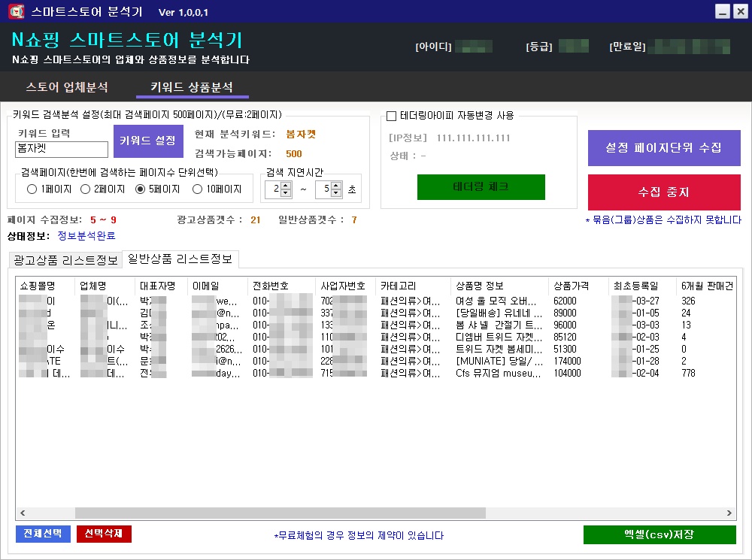Viewport: 752px width, 560px height.
Task: Sort by 상품가격 column header
Action: [x=578, y=286]
